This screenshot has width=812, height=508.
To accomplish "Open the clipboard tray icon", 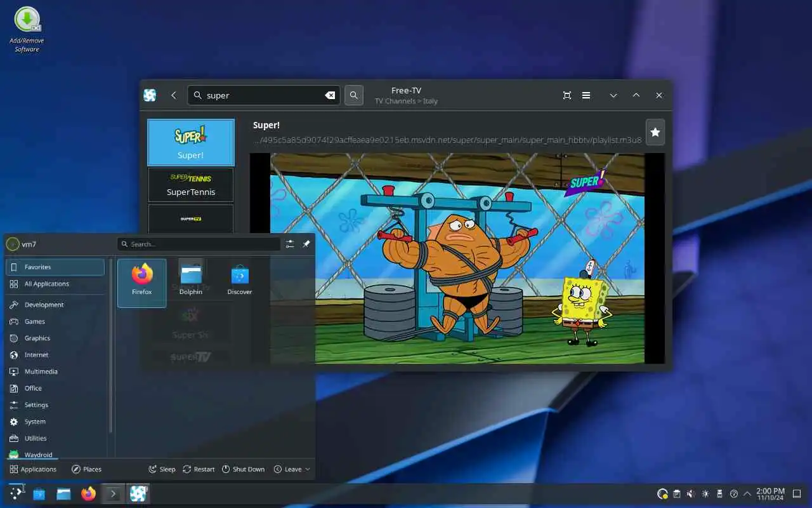I will point(677,494).
